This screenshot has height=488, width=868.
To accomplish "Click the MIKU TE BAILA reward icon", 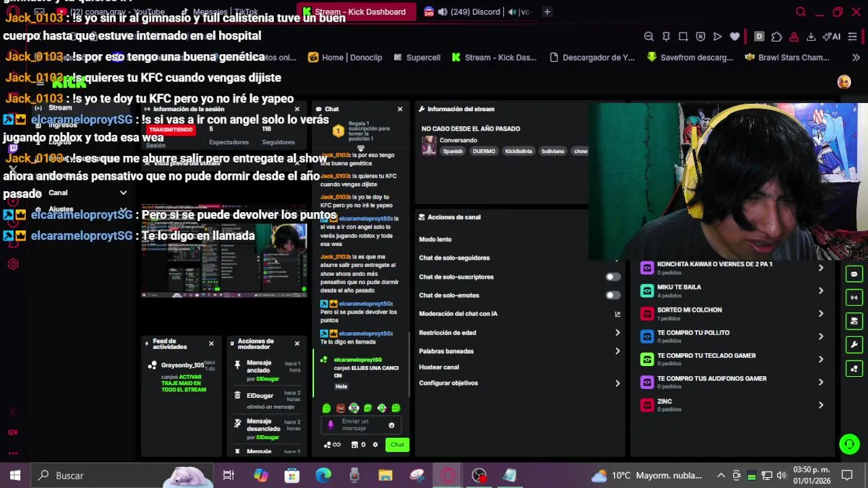I will [x=647, y=291].
